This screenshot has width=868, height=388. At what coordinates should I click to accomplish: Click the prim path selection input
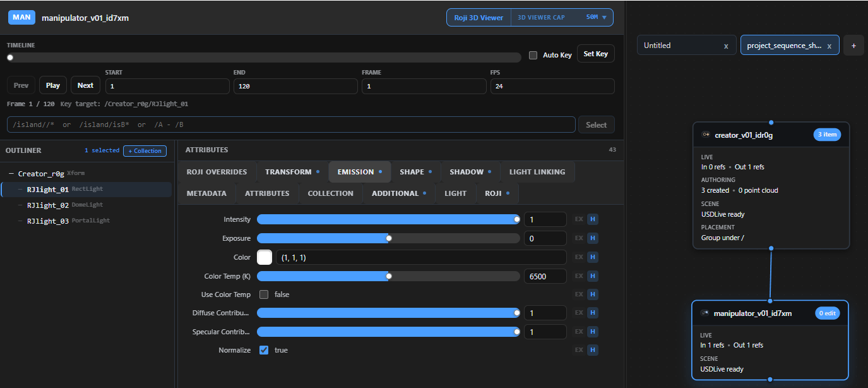point(291,124)
